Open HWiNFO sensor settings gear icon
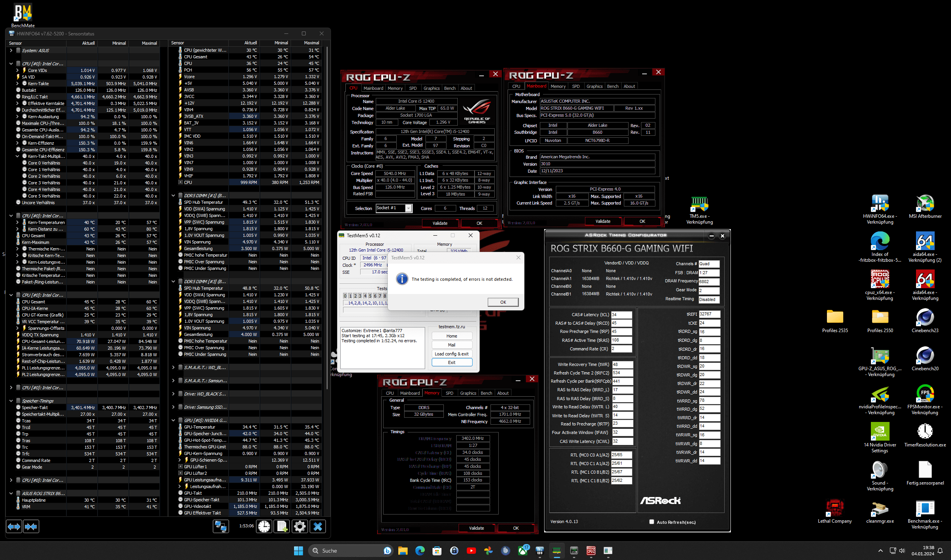 pyautogui.click(x=300, y=527)
